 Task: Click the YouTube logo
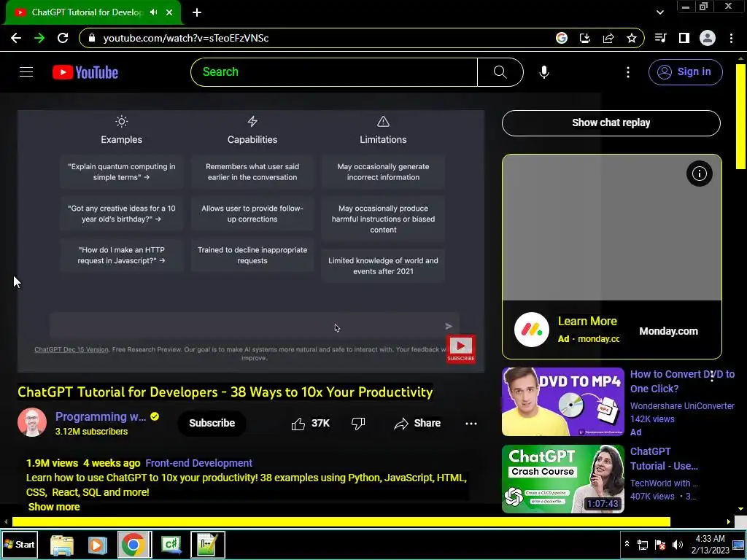click(85, 72)
